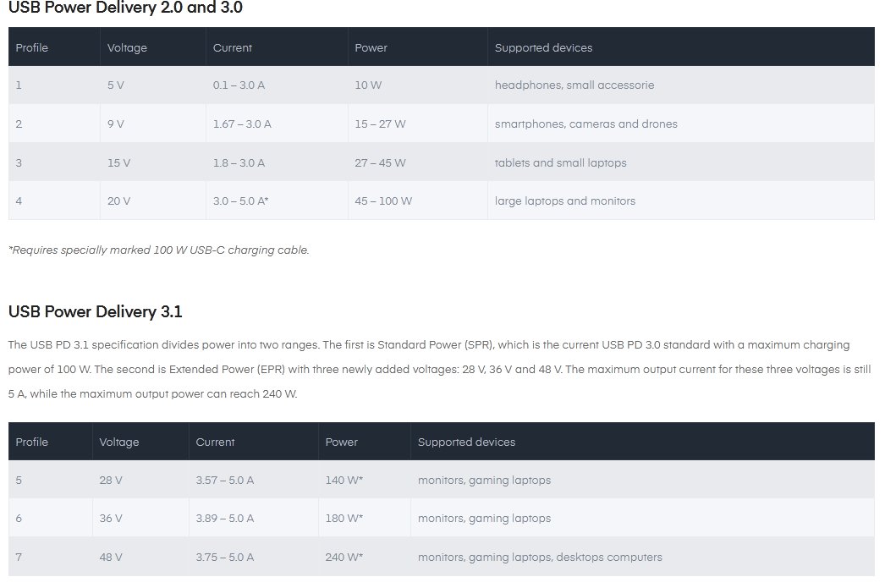Select the smartphones, cameras and drones cell
The height and width of the screenshot is (588, 896).
585,124
